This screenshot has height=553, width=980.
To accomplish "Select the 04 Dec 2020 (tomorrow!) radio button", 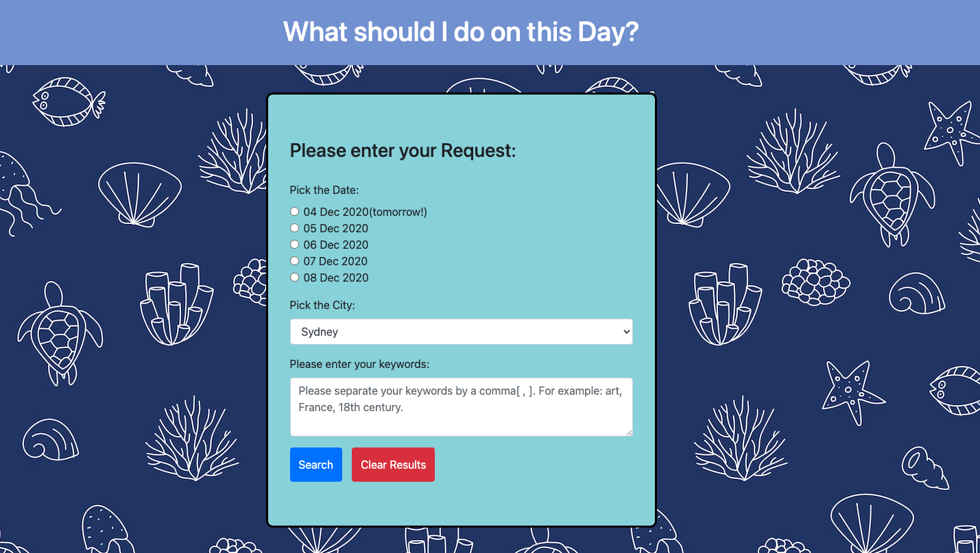I will (295, 212).
